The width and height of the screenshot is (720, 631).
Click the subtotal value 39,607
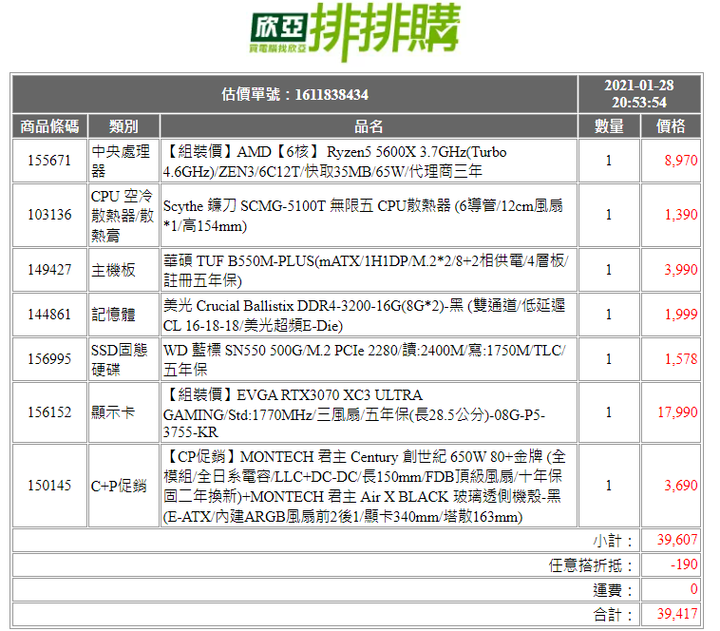coord(677,540)
